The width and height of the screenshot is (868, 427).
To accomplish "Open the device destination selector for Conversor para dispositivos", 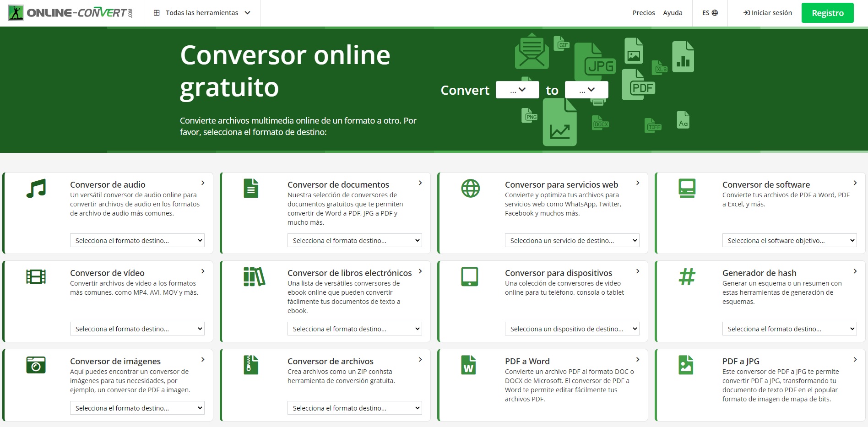I will (572, 328).
